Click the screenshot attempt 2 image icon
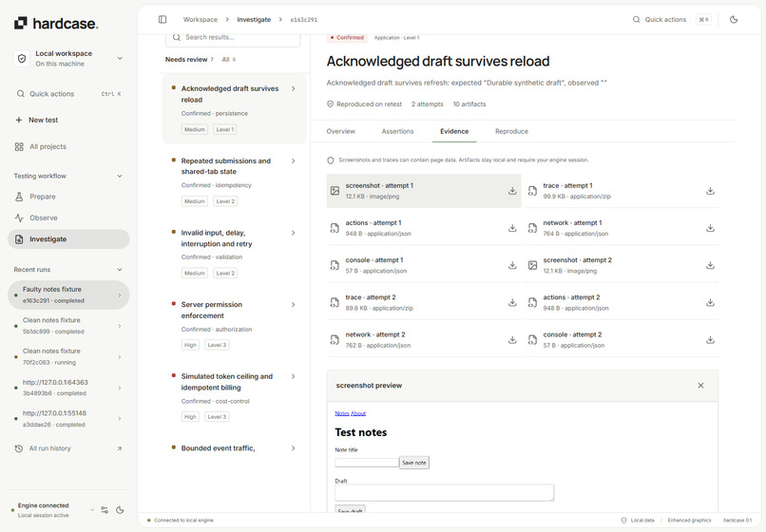Screen dimensions: 766x532 coord(532,265)
